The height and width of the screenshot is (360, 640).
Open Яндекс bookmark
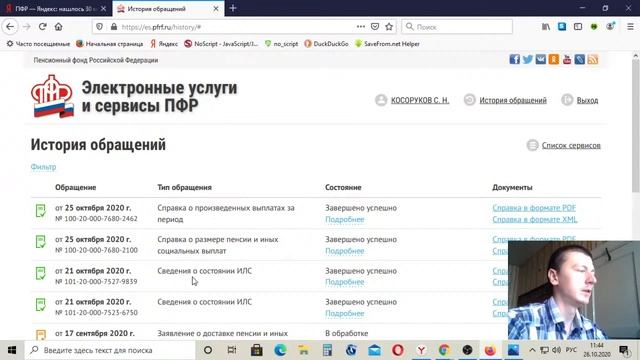click(x=164, y=44)
